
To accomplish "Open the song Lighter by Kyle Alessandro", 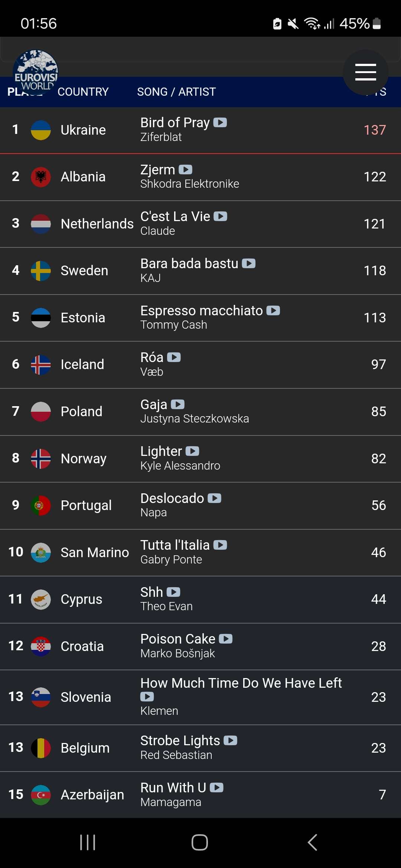I will 161,451.
